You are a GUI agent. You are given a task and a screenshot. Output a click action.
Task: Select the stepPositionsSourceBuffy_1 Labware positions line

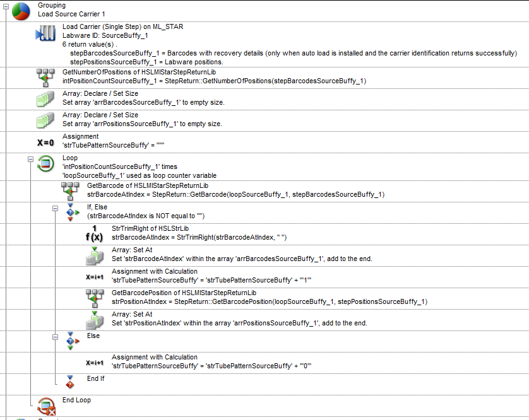click(146, 62)
